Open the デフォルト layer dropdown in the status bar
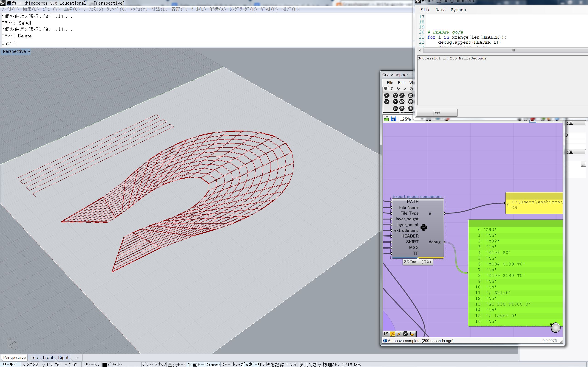Image resolution: width=588 pixels, height=367 pixels. click(x=114, y=364)
